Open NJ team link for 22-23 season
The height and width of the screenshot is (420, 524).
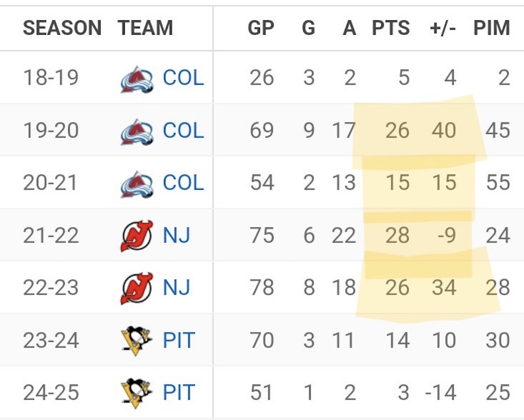[x=177, y=288]
